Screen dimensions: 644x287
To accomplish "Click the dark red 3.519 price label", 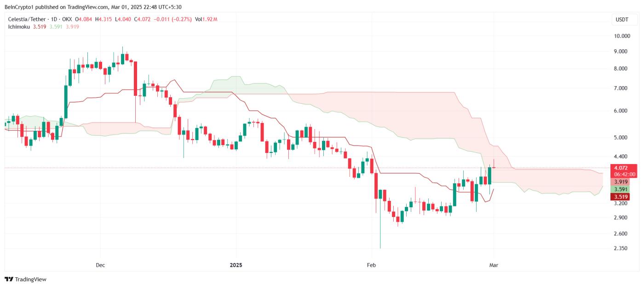I will (622, 197).
